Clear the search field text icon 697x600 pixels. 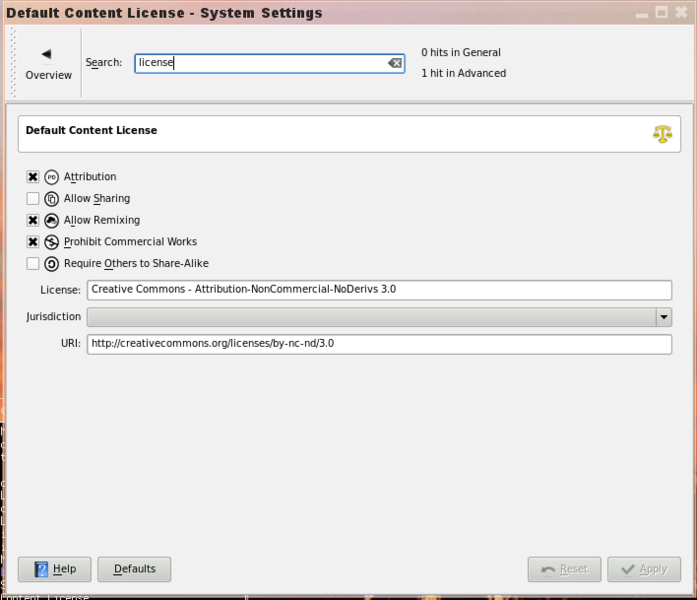[x=395, y=63]
